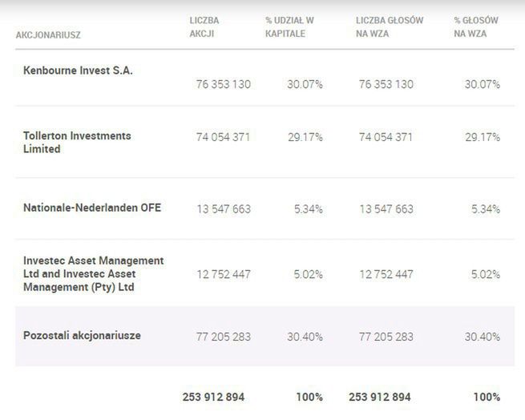Click Tollerton's 29.17% capital share cell

[305, 137]
